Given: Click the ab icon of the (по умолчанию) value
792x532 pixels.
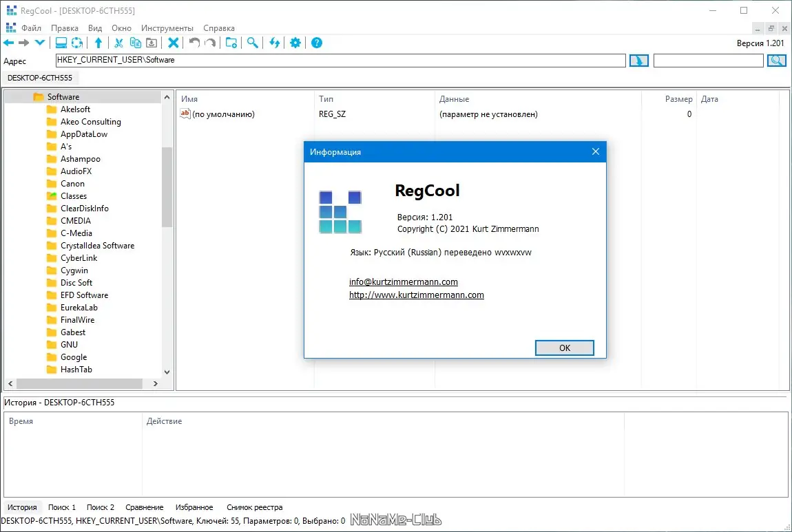Looking at the screenshot, I should click(185, 114).
